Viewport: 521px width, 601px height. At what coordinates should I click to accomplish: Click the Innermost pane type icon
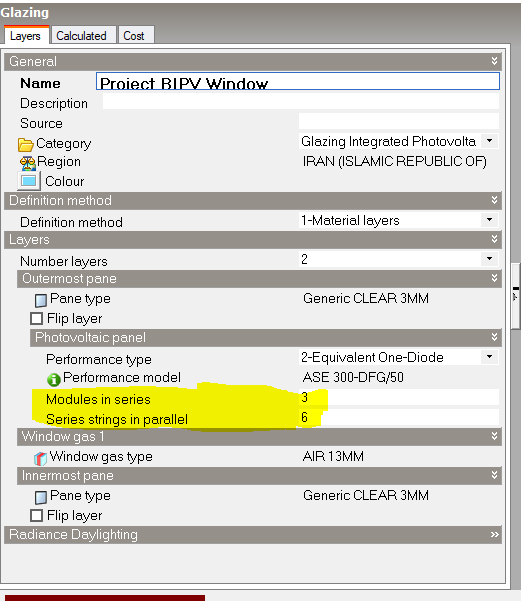[41, 498]
